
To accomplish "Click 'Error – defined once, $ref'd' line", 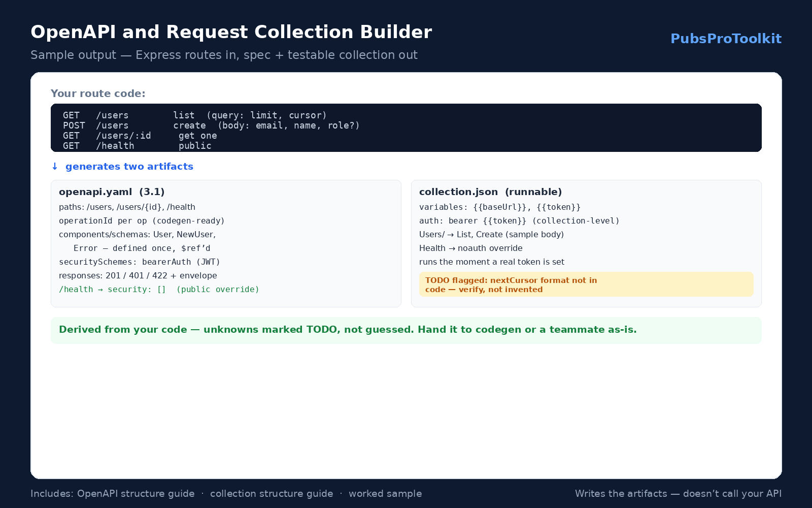I will [142, 248].
